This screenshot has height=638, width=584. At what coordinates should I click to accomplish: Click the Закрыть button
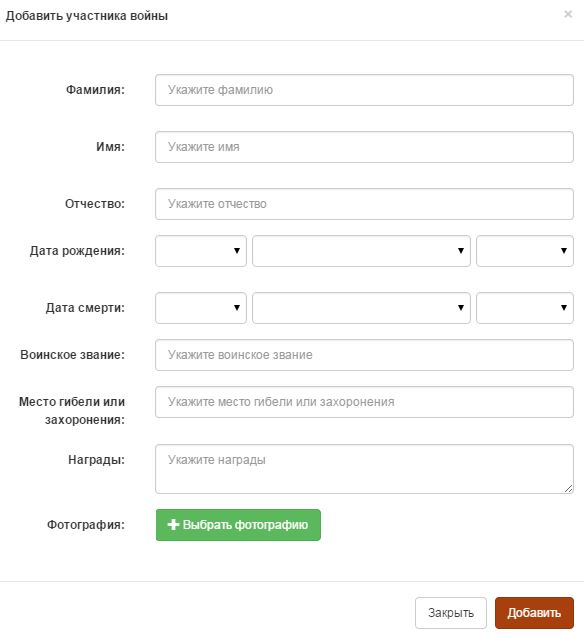451,613
